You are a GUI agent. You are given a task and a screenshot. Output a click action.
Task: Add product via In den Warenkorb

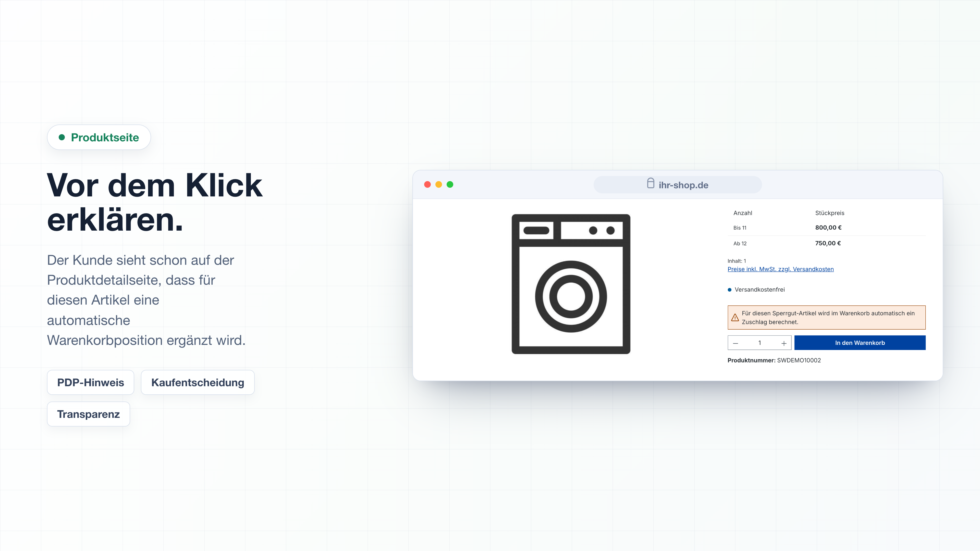[x=860, y=343]
